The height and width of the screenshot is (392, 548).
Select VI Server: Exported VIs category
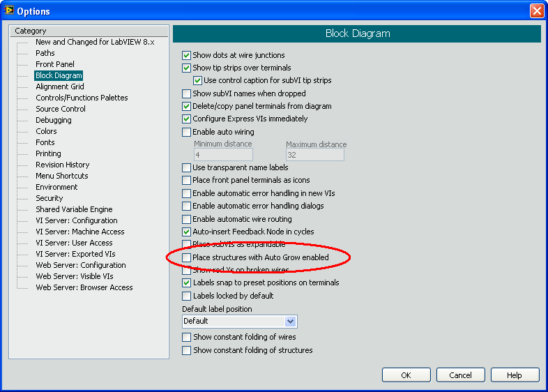coord(75,254)
